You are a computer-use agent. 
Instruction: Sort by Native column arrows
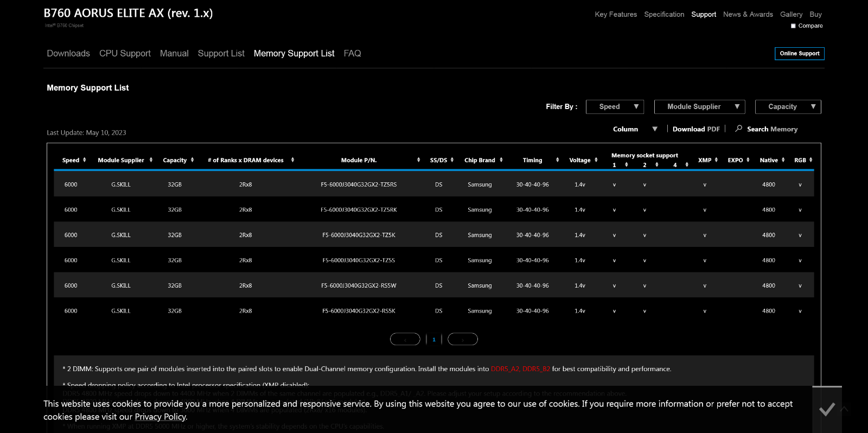pyautogui.click(x=783, y=160)
